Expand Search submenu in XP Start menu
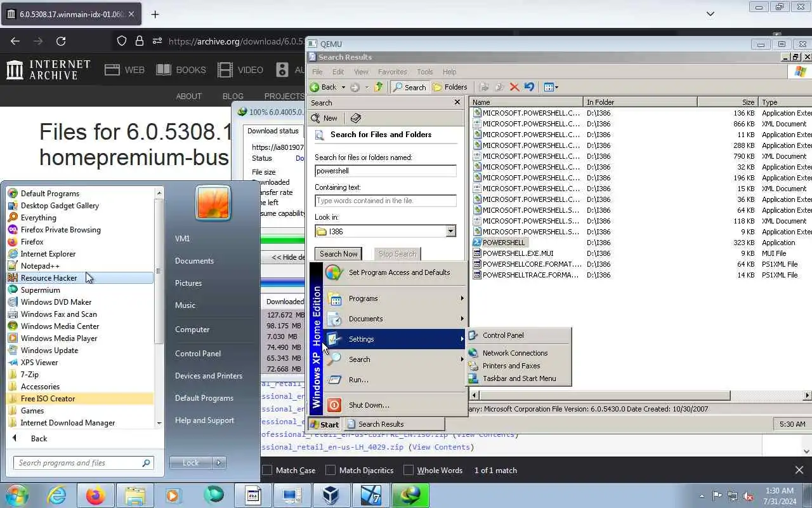812x508 pixels. pos(396,359)
